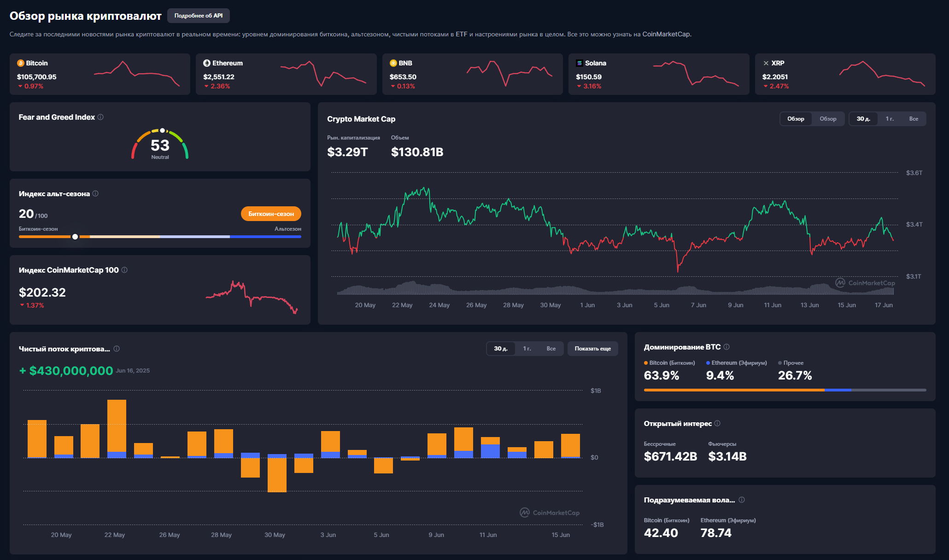Click info icon next to Доминирование BTC
Screen dimensions: 949x560
726,347
